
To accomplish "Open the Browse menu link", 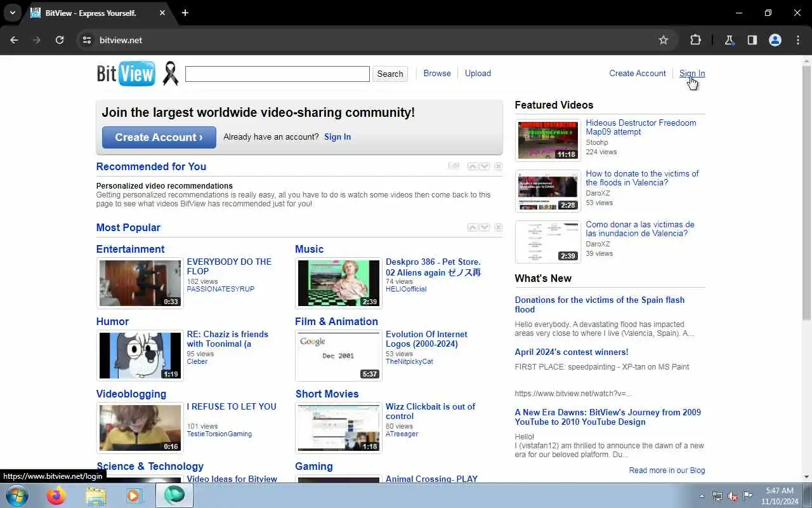I will pyautogui.click(x=437, y=73).
